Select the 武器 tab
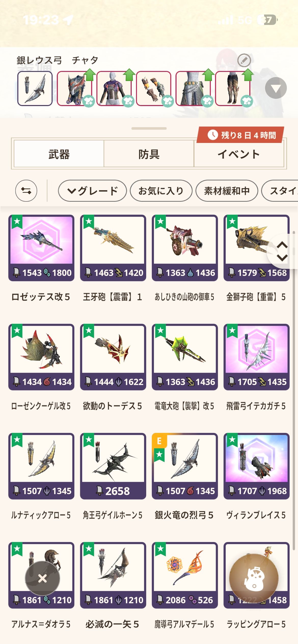The height and width of the screenshot is (644, 298). [59, 154]
